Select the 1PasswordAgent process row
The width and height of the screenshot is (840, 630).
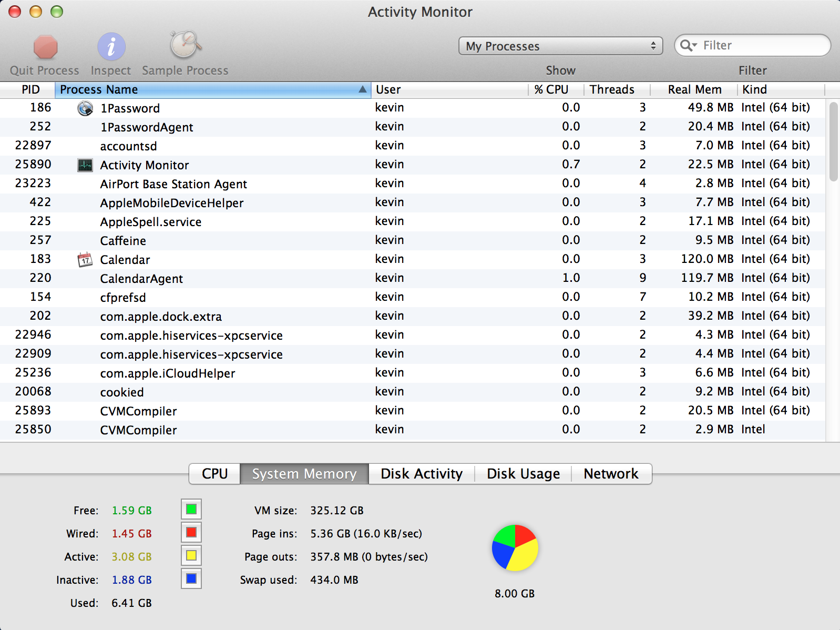pos(413,127)
